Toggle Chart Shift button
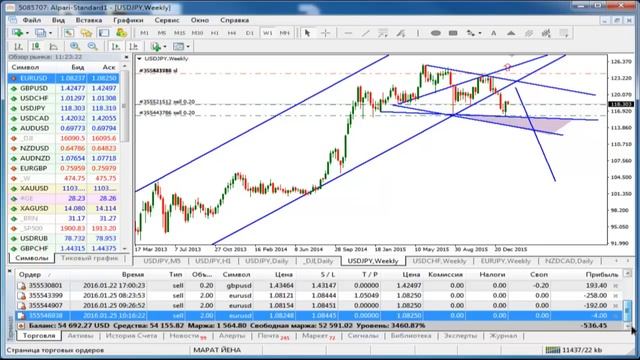 133,46
